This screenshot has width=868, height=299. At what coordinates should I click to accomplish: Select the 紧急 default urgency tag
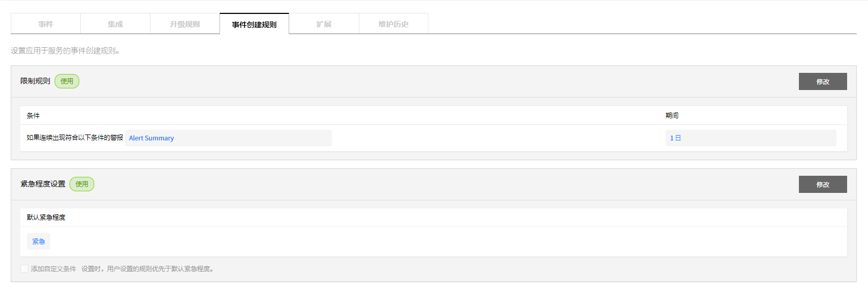(x=39, y=242)
